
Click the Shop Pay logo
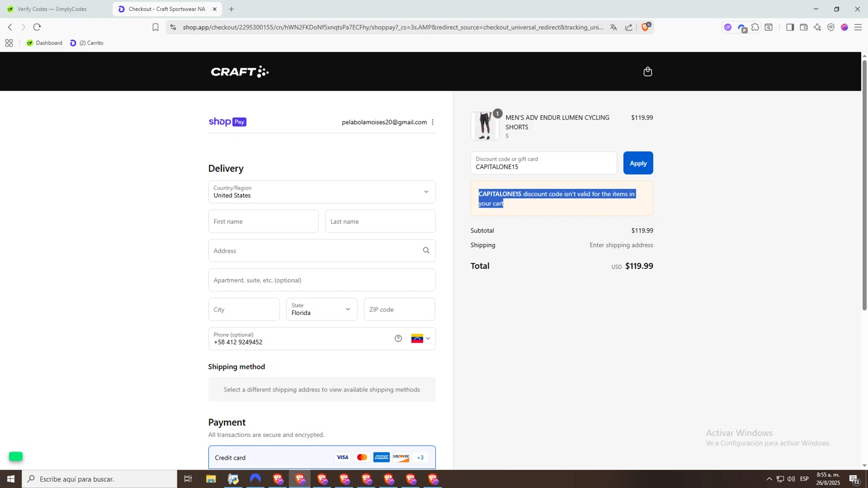point(227,122)
